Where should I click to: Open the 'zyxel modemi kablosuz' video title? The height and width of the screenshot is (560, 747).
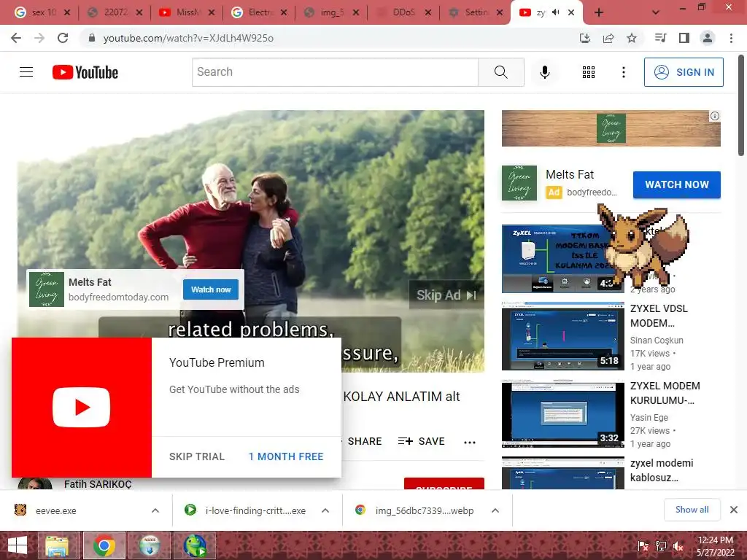coord(662,470)
